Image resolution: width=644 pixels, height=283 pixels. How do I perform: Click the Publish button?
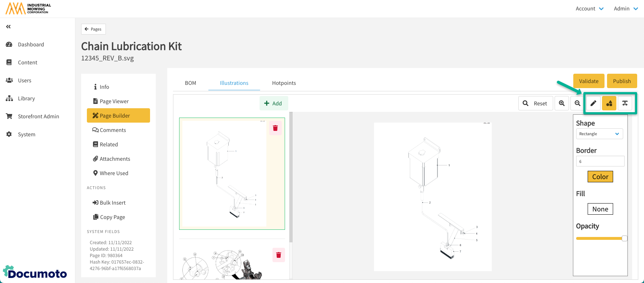click(622, 81)
